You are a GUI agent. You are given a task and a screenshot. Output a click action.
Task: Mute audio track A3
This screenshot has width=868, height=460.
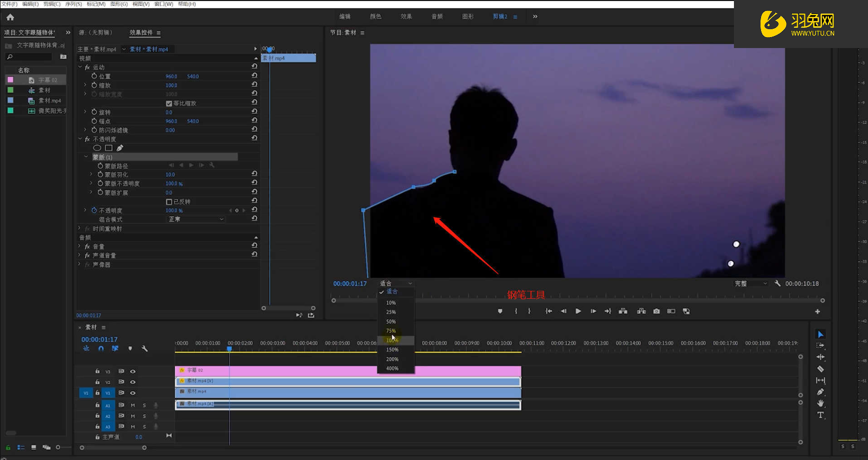coord(133,427)
